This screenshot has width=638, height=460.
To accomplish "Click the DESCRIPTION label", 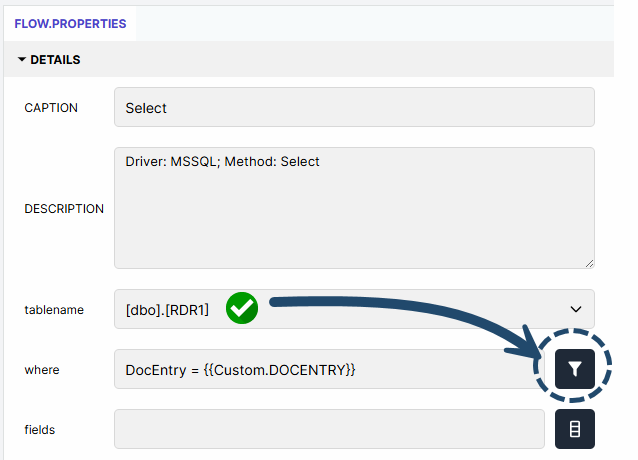I will coord(64,209).
